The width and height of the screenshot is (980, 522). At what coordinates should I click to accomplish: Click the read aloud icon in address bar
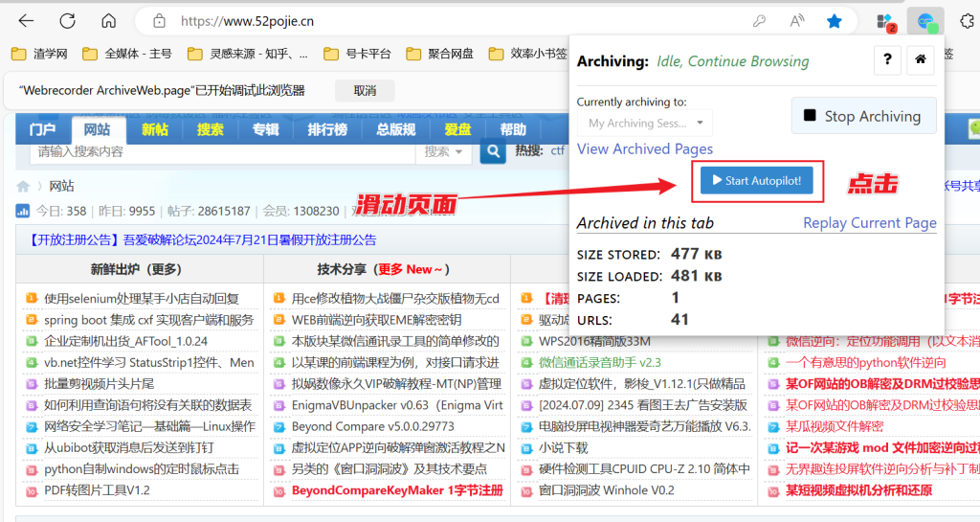(796, 20)
